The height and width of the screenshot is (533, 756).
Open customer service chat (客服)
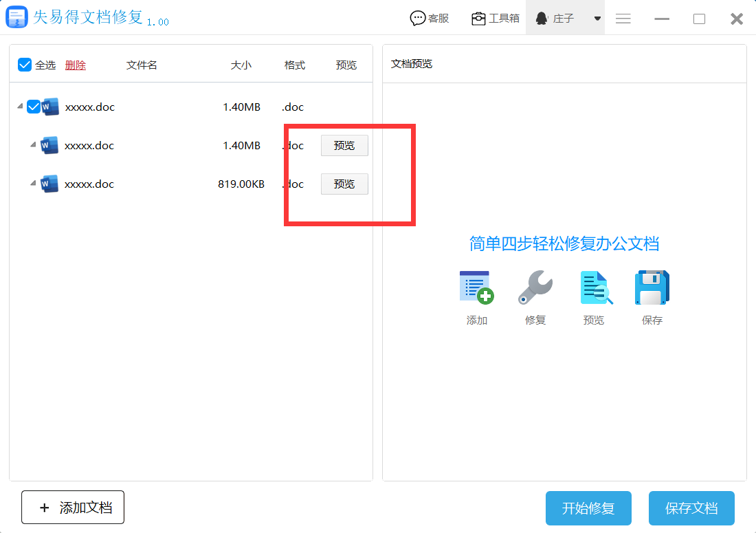(x=429, y=19)
